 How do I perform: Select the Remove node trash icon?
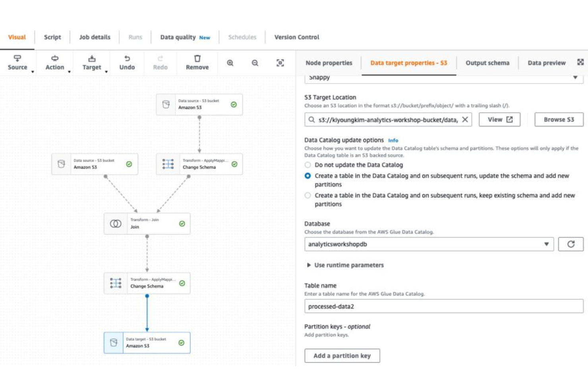pyautogui.click(x=197, y=59)
